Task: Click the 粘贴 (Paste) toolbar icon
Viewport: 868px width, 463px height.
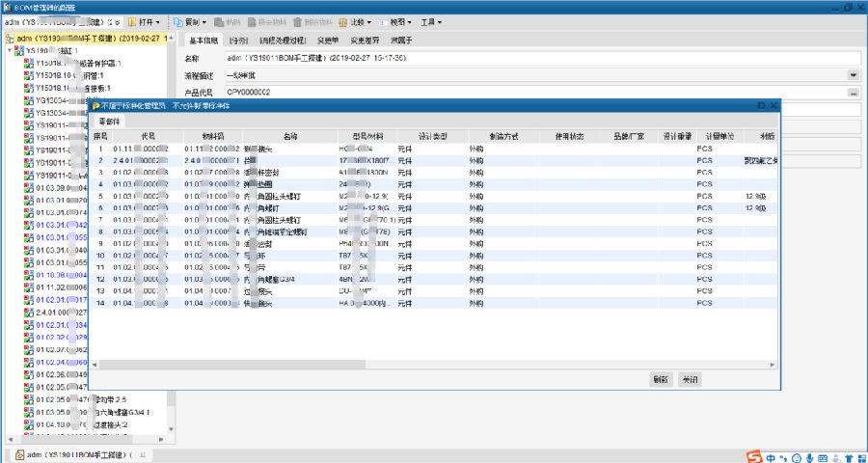Action: [x=220, y=21]
